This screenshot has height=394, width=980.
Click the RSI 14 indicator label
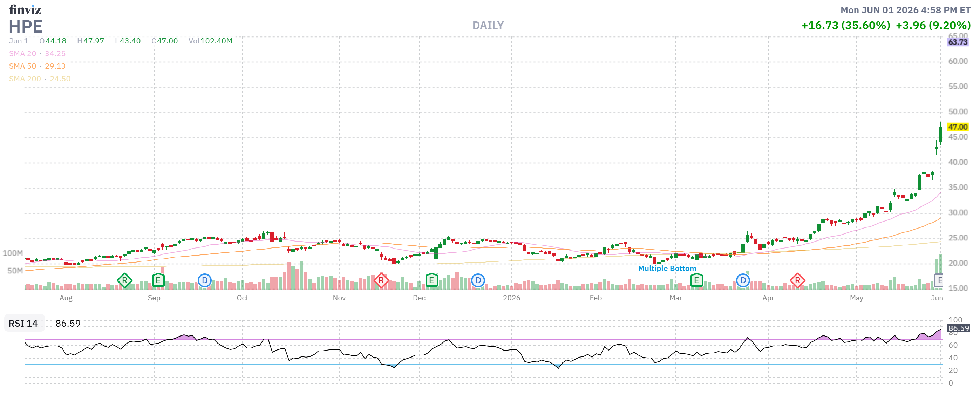point(23,323)
